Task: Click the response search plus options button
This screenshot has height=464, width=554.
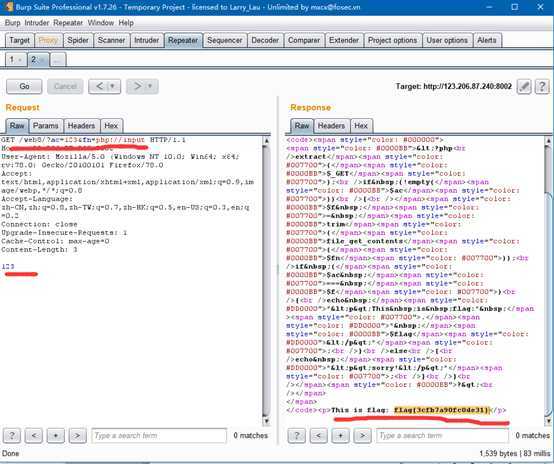Action: 341,435
